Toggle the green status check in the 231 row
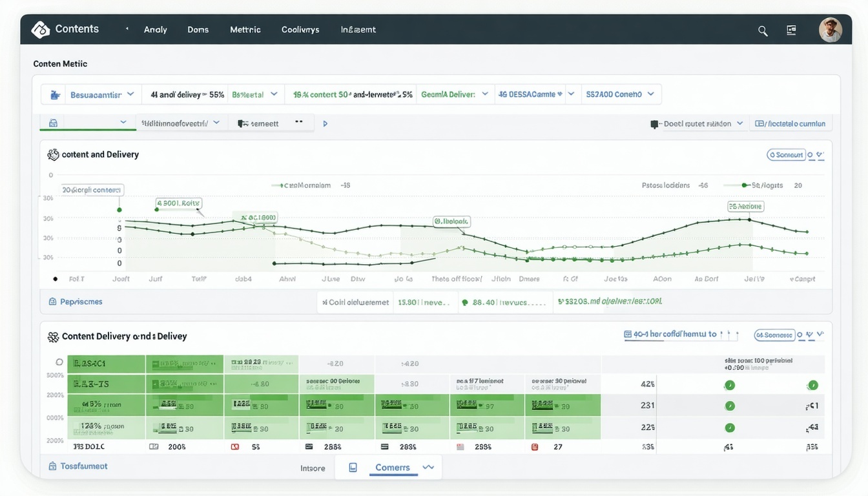The image size is (868, 496). [730, 406]
